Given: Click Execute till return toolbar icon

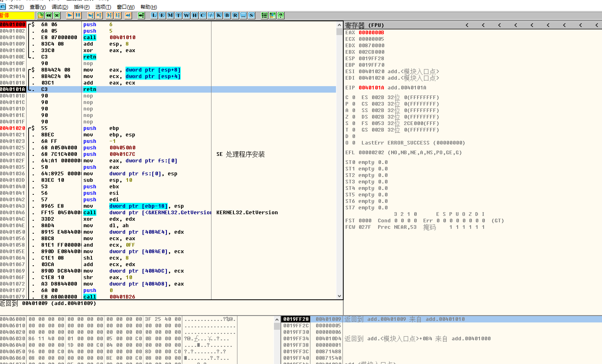Looking at the screenshot, I should (x=128, y=16).
